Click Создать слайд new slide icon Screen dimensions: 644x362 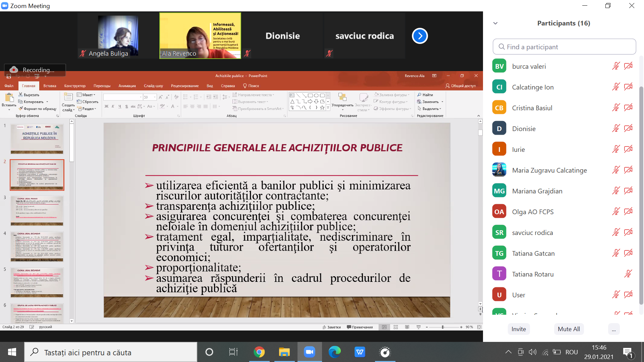(x=68, y=98)
